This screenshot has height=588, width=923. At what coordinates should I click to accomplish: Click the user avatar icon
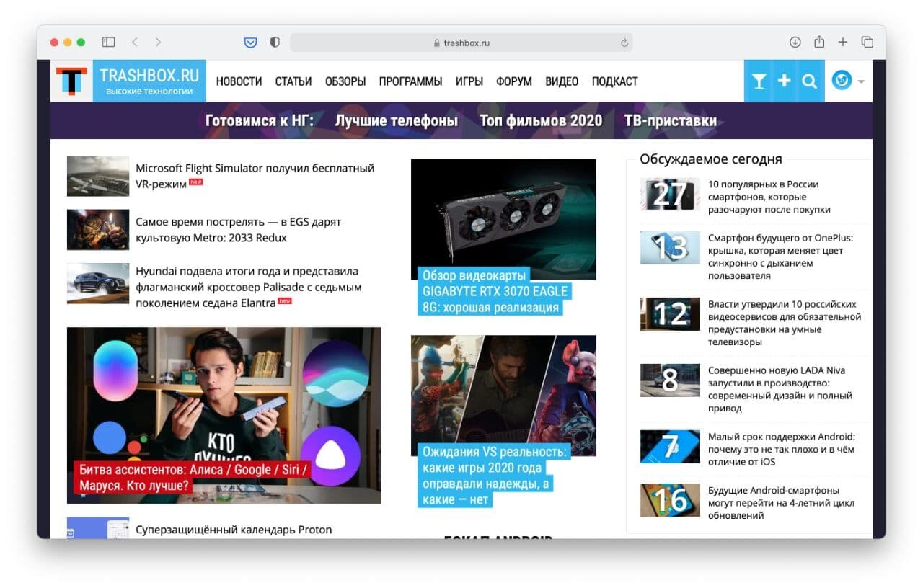point(842,80)
